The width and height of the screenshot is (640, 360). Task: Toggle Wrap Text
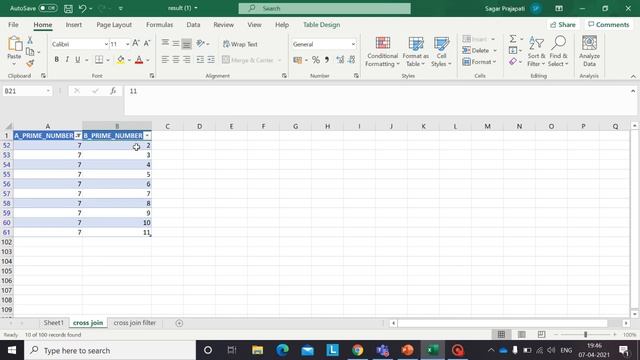(x=240, y=44)
